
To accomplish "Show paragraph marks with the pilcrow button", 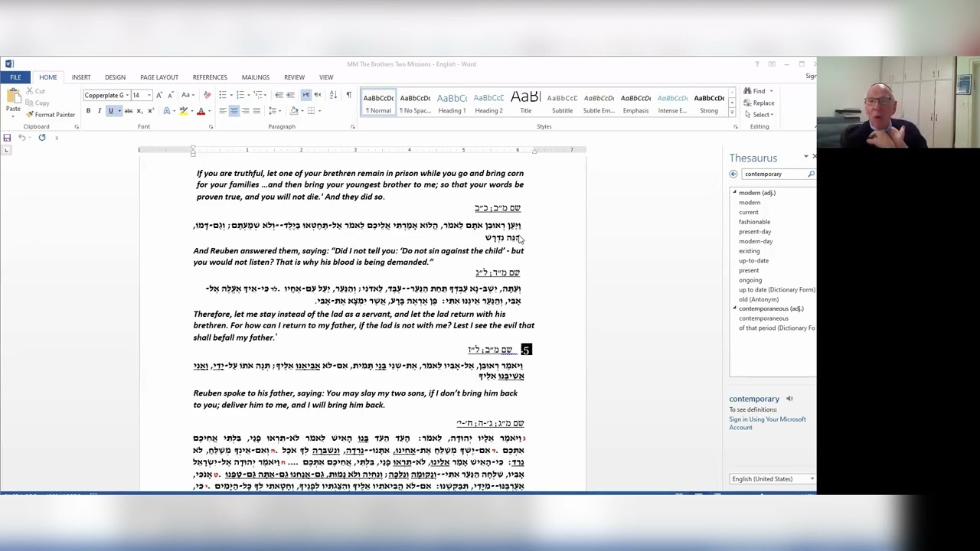I will [348, 95].
